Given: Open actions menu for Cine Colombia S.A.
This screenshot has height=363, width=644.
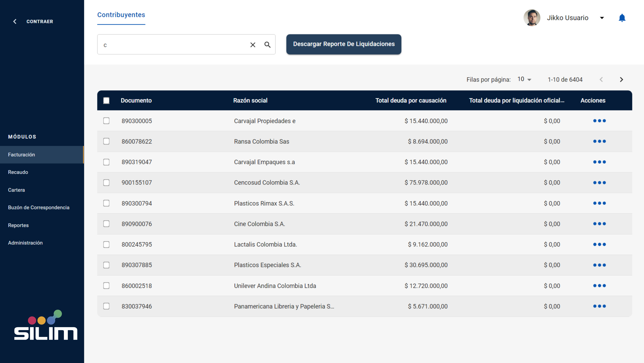Looking at the screenshot, I should 600,224.
